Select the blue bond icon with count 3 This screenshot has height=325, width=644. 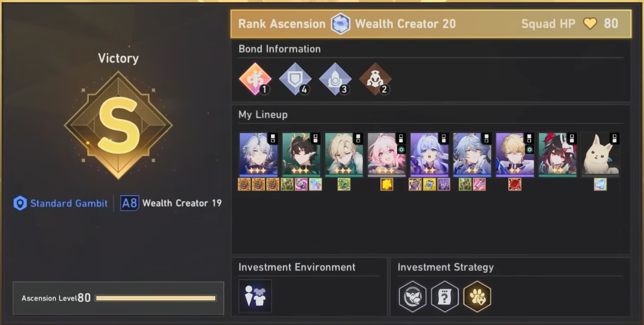pyautogui.click(x=335, y=79)
